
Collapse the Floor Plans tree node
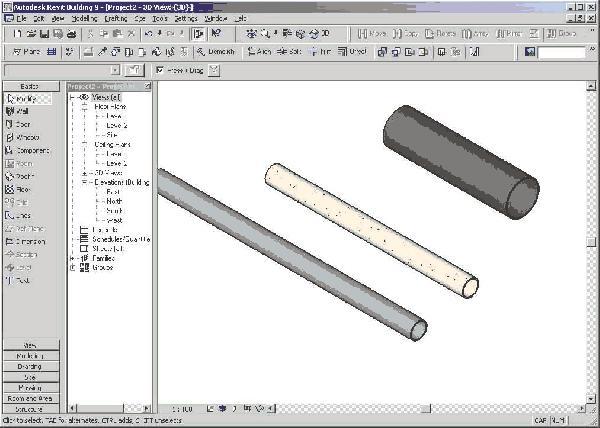pos(85,107)
